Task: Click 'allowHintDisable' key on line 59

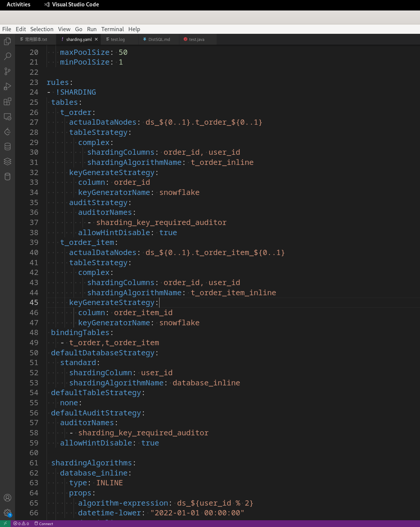Action: [96, 443]
